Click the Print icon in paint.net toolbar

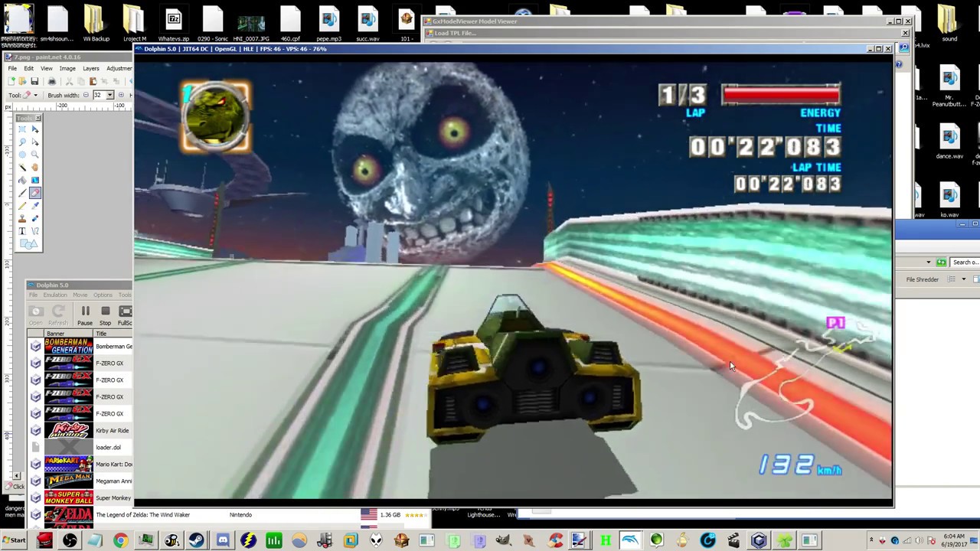click(51, 81)
